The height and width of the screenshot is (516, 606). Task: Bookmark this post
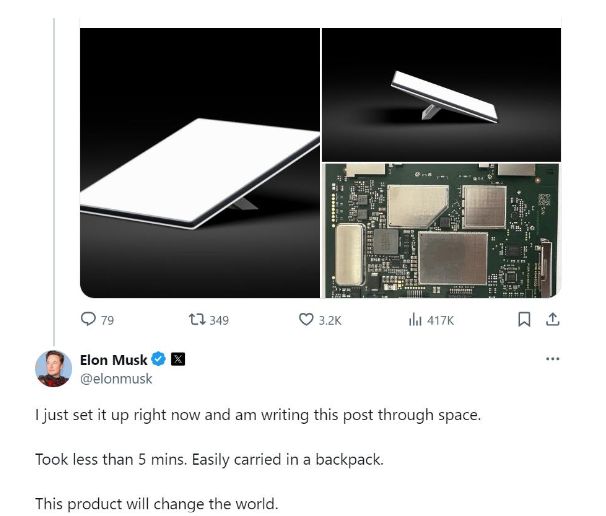pyautogui.click(x=522, y=320)
